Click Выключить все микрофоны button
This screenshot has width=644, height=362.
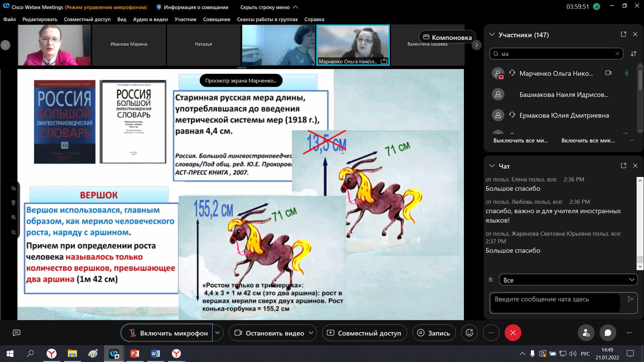pyautogui.click(x=521, y=140)
